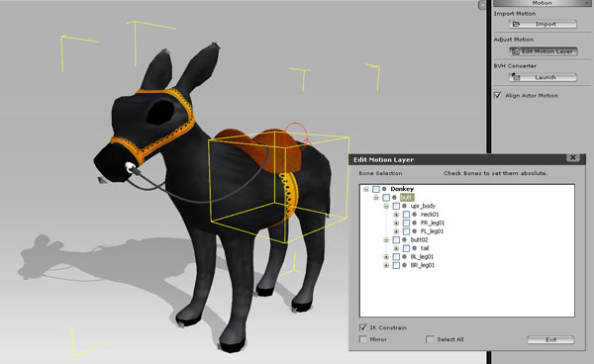Screen dimensions: 594x364
Task: Select the BR_leg01 bone item
Action: [x=423, y=265]
